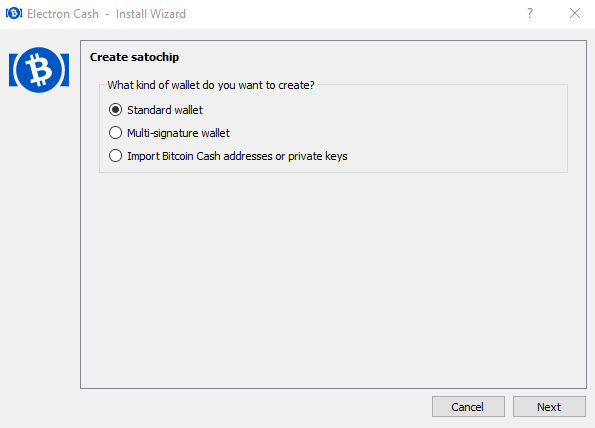Choose the Multi-signature wallet radio circle
Screen dimensions: 595x428
click(115, 133)
